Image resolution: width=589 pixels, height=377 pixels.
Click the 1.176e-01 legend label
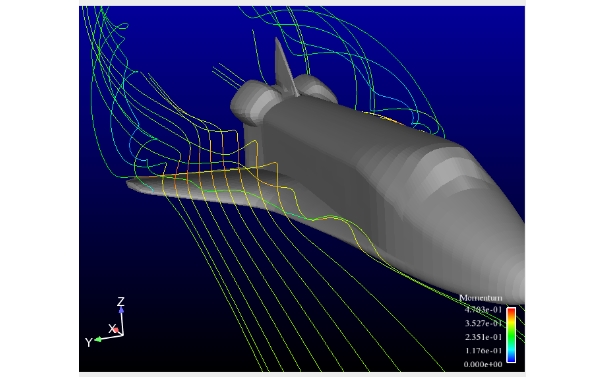[483, 351]
